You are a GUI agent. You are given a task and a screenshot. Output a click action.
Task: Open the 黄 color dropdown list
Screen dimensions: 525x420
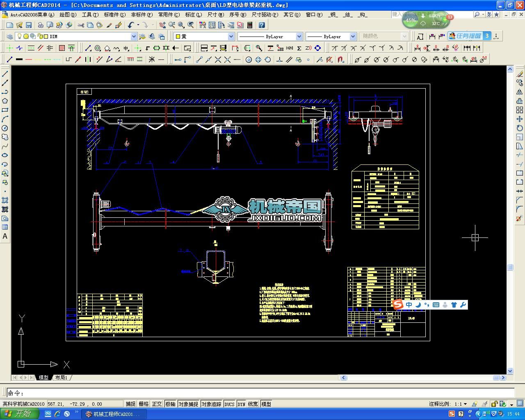(231, 37)
